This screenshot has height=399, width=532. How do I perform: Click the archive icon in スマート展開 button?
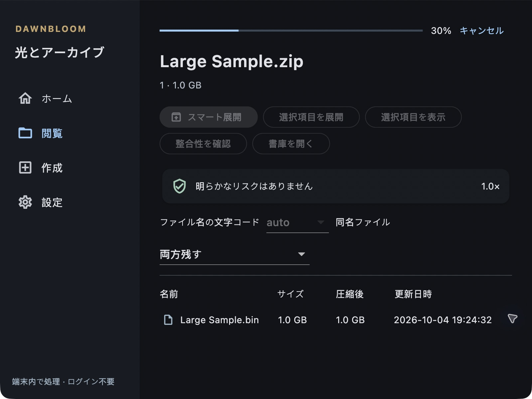point(176,117)
